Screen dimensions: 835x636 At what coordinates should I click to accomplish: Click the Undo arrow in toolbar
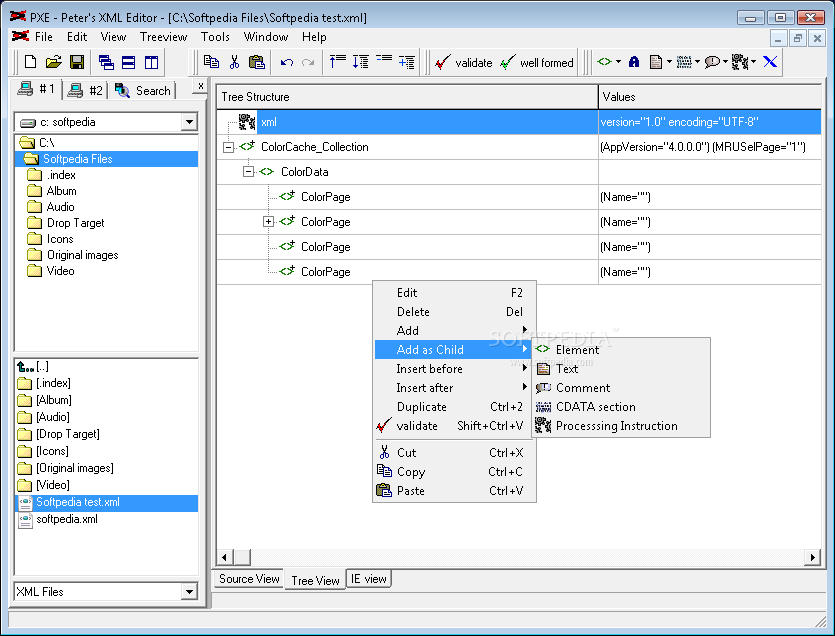coord(286,62)
